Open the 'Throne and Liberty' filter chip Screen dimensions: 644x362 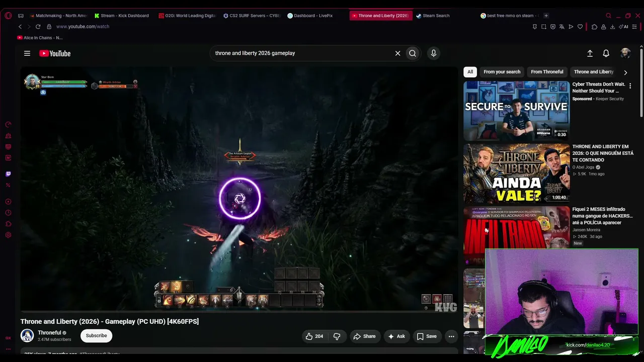tap(594, 72)
